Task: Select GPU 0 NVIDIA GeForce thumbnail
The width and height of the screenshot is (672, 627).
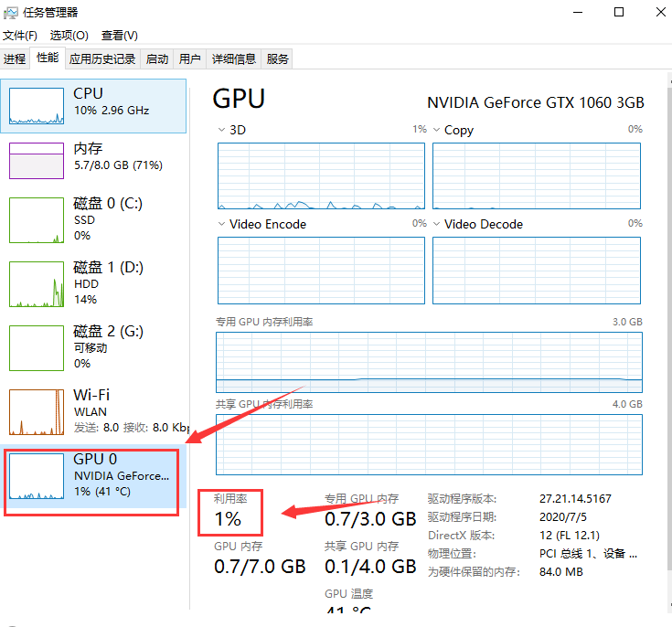Action: click(x=37, y=476)
